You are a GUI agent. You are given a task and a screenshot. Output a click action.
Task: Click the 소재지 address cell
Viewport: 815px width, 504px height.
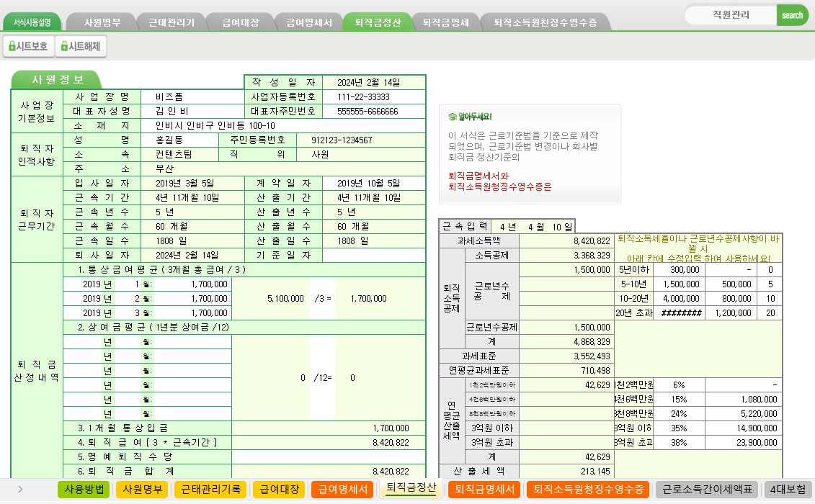(283, 126)
